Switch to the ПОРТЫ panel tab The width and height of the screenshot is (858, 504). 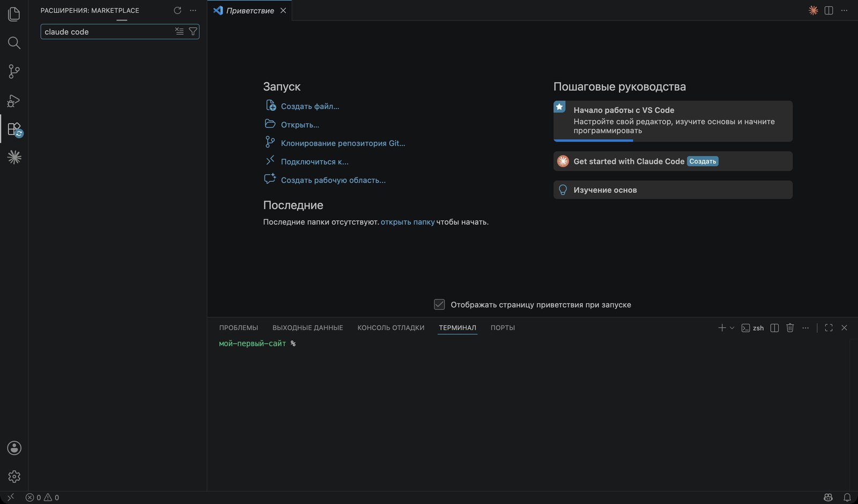click(x=502, y=328)
